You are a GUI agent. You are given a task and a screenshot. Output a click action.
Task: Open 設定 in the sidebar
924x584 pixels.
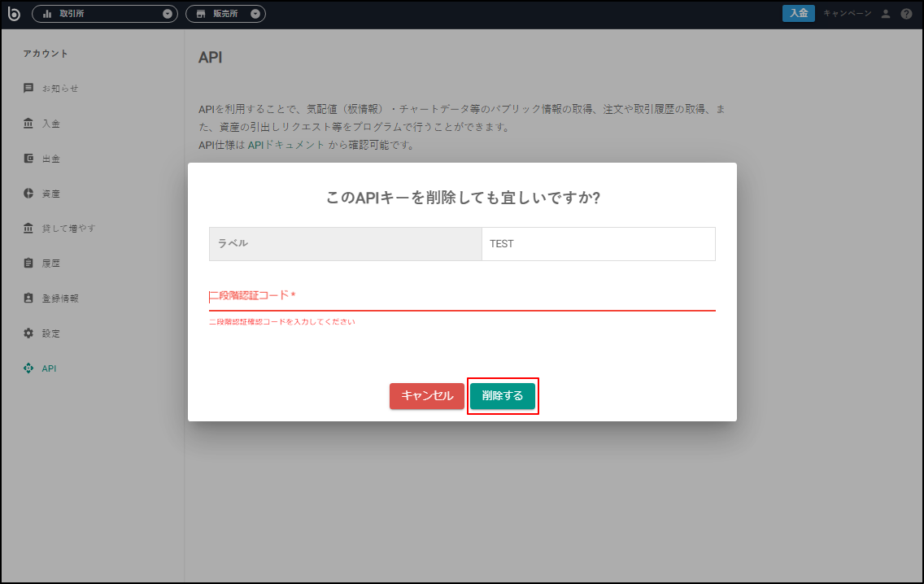pyautogui.click(x=50, y=333)
